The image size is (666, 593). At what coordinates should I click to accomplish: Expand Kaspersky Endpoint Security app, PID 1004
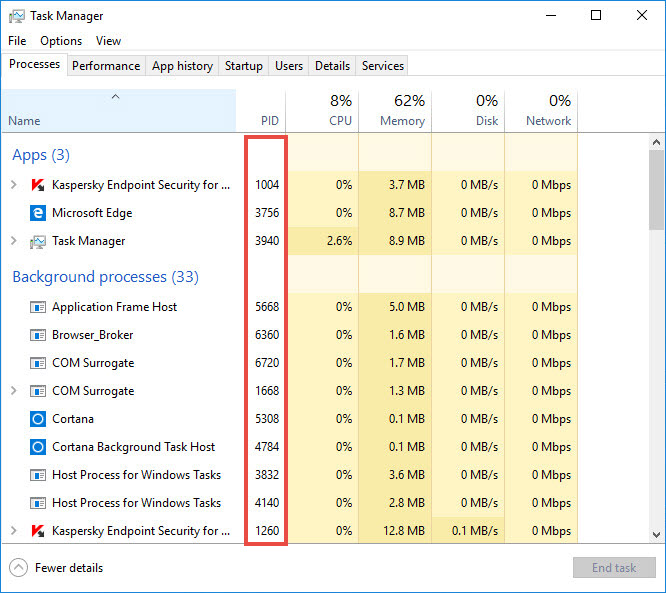tap(14, 185)
